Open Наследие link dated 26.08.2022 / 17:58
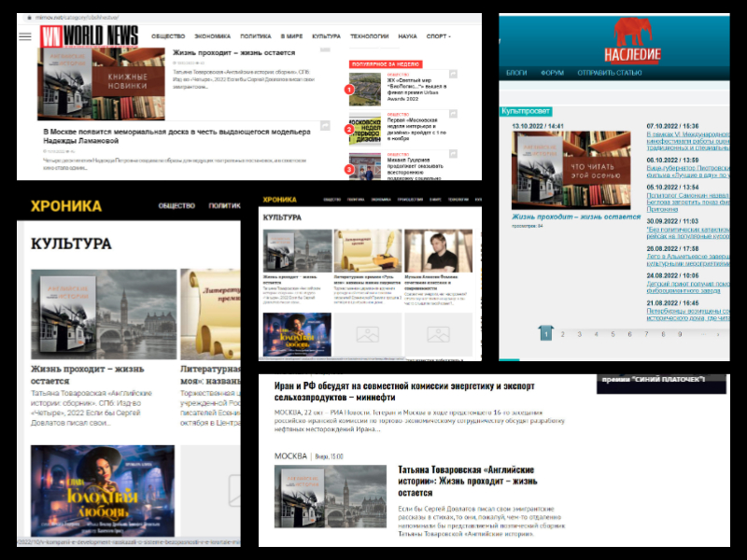 (x=688, y=260)
